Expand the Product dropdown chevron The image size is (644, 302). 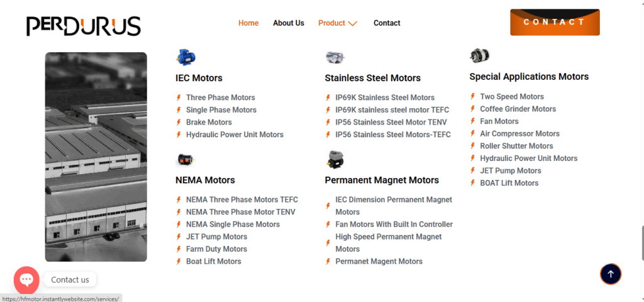(x=352, y=24)
